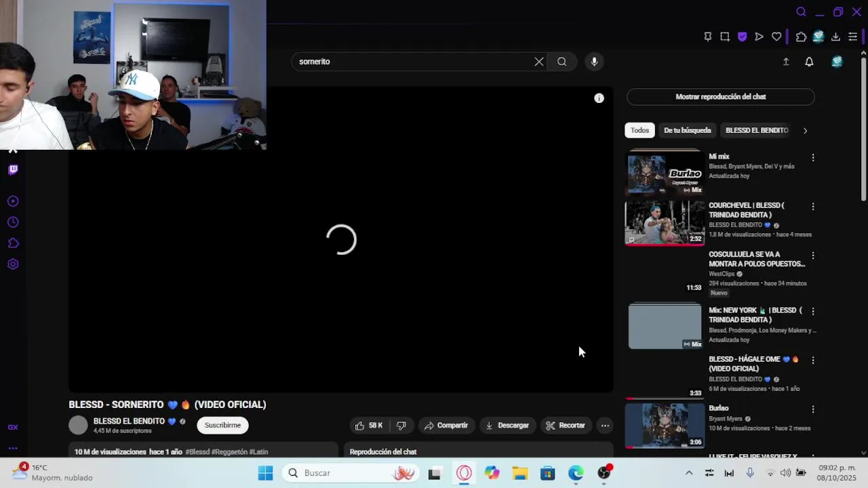Open the taskbar clock showing 09:02 p. m.
This screenshot has width=868, height=488.
point(837,472)
